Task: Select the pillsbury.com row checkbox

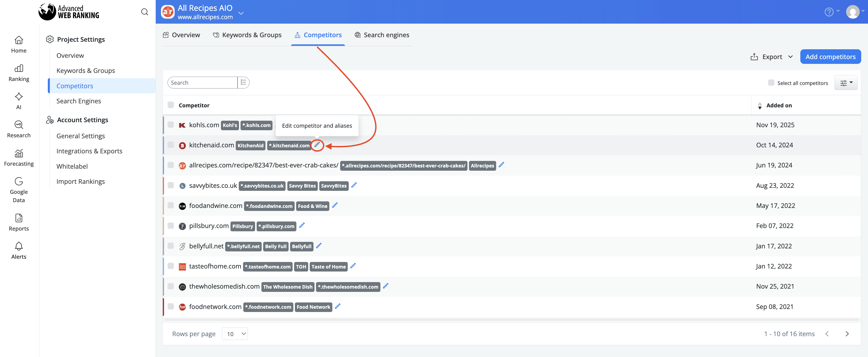Action: click(171, 226)
